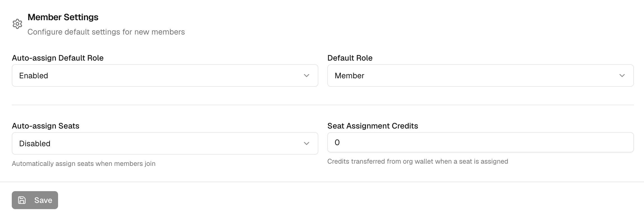Click the Member Settings gear icon
This screenshot has height=215, width=644.
17,24
